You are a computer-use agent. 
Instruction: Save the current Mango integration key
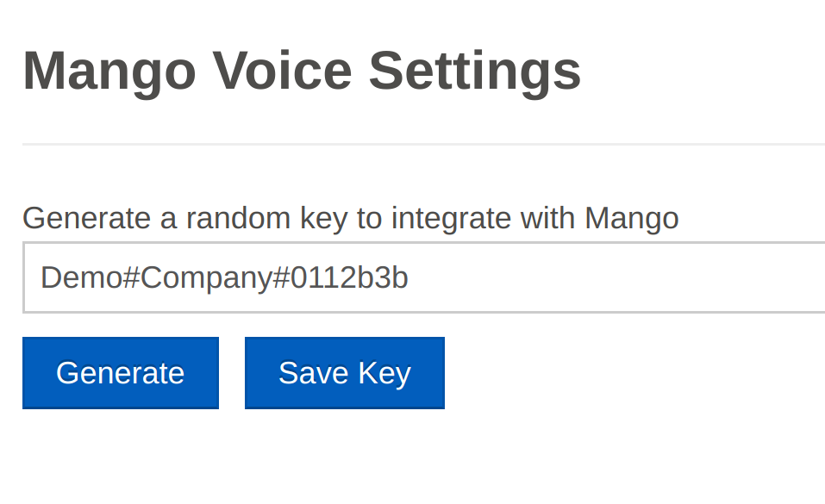coord(344,372)
